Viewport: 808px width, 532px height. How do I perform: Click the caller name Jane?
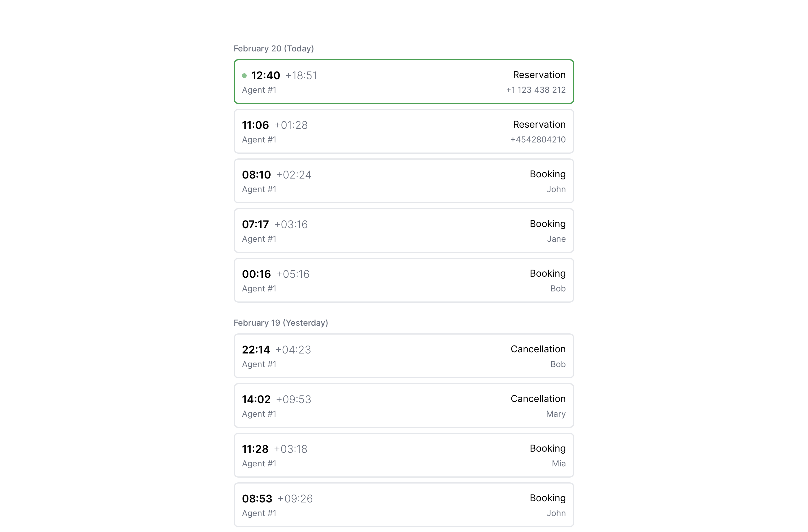pos(556,239)
